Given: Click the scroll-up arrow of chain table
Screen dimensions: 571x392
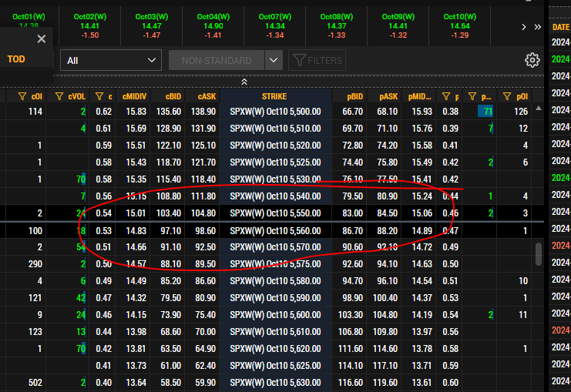Looking at the screenshot, I should 539,109.
